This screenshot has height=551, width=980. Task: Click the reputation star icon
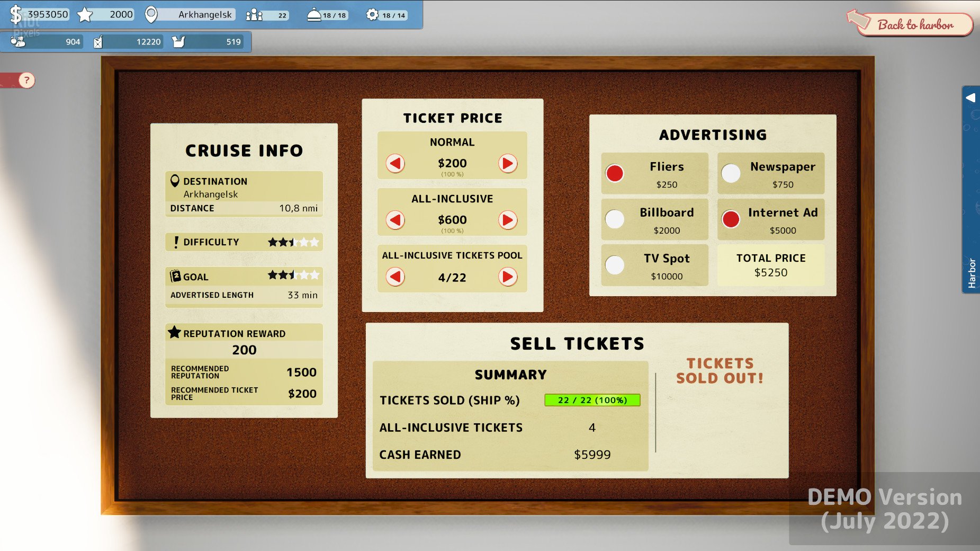tap(85, 14)
